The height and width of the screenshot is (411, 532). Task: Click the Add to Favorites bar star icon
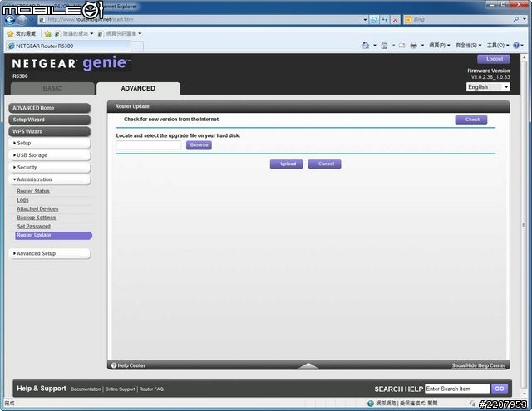tap(48, 33)
